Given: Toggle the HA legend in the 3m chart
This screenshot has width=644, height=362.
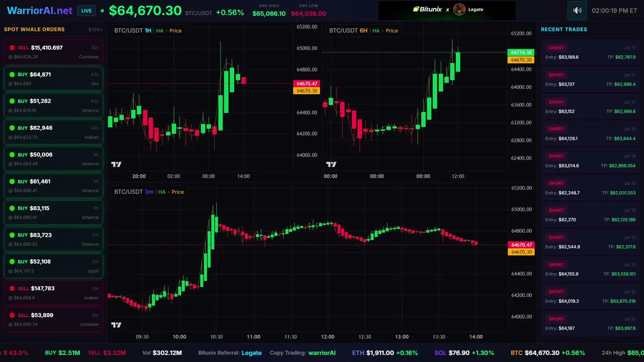Looking at the screenshot, I should 162,192.
